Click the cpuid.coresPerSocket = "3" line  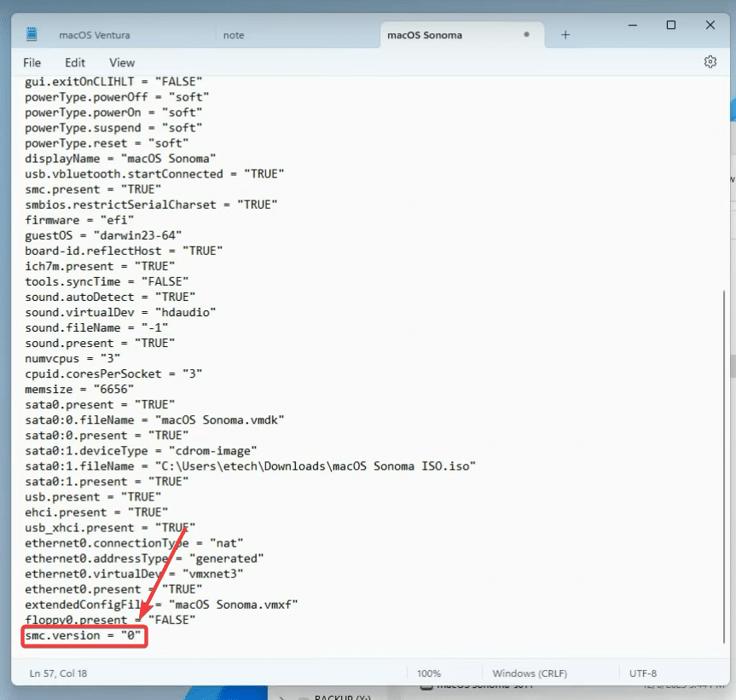coord(113,374)
